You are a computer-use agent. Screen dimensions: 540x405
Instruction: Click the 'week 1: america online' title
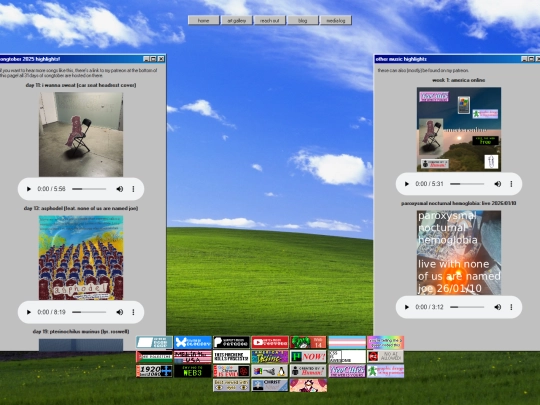(x=459, y=80)
